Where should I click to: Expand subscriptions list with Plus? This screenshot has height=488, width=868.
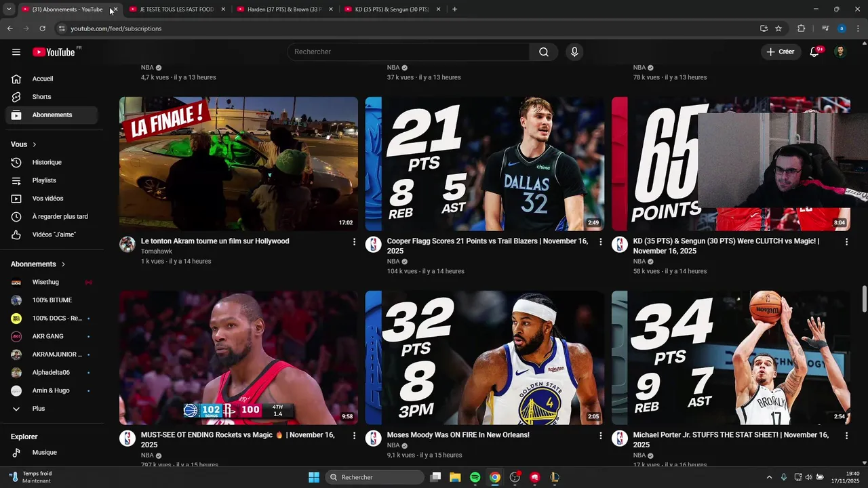(x=52, y=409)
